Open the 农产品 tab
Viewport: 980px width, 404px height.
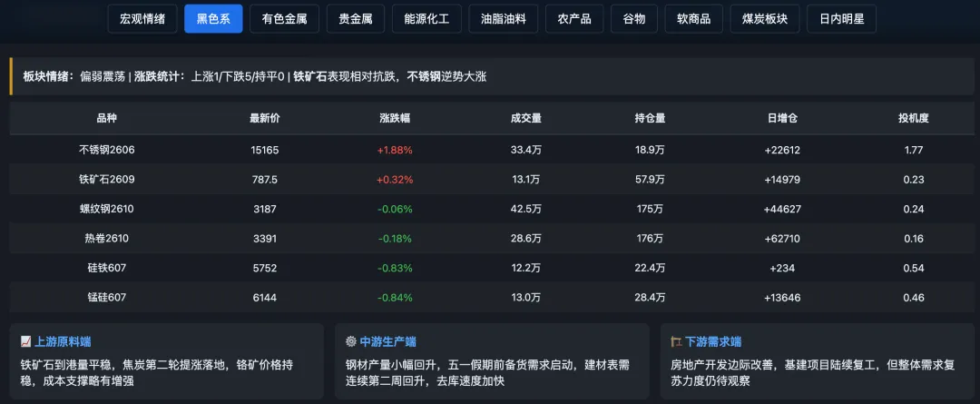point(574,19)
